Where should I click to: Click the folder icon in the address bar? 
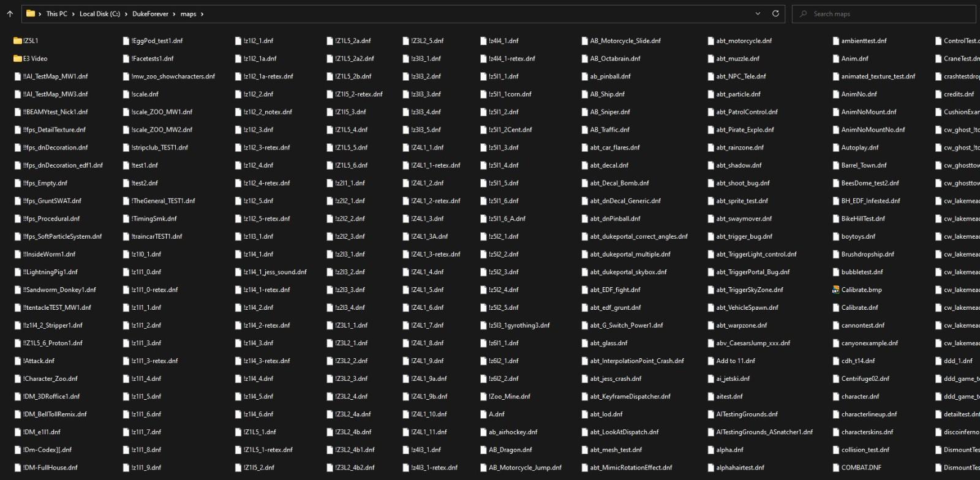[x=30, y=13]
